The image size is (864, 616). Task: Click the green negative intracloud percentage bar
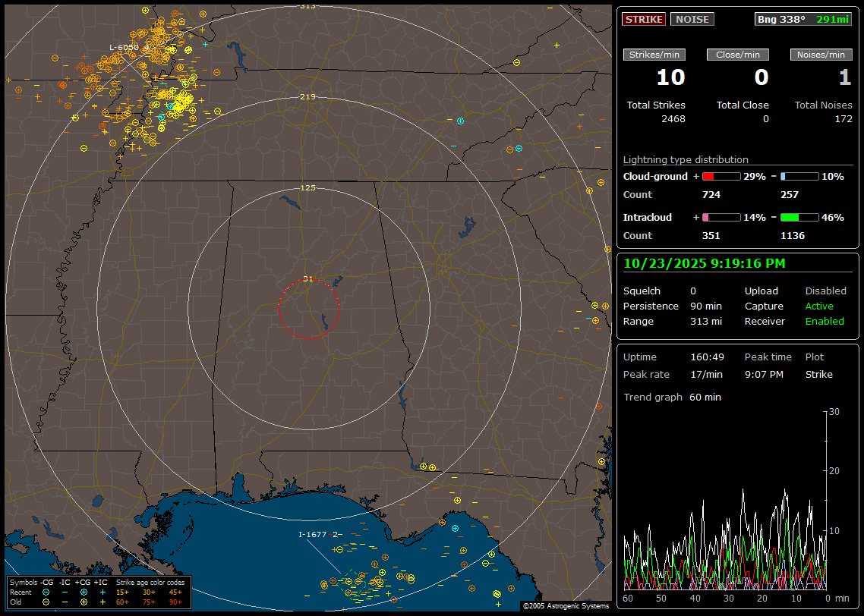(x=799, y=217)
